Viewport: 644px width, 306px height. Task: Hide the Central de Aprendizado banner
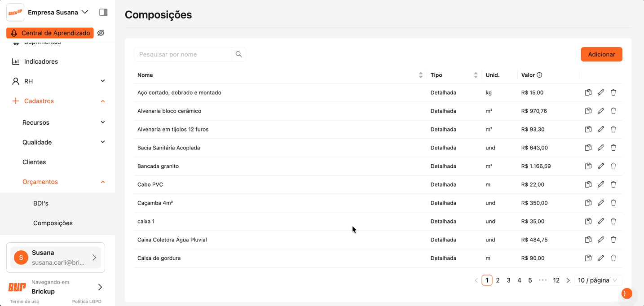[x=101, y=33]
